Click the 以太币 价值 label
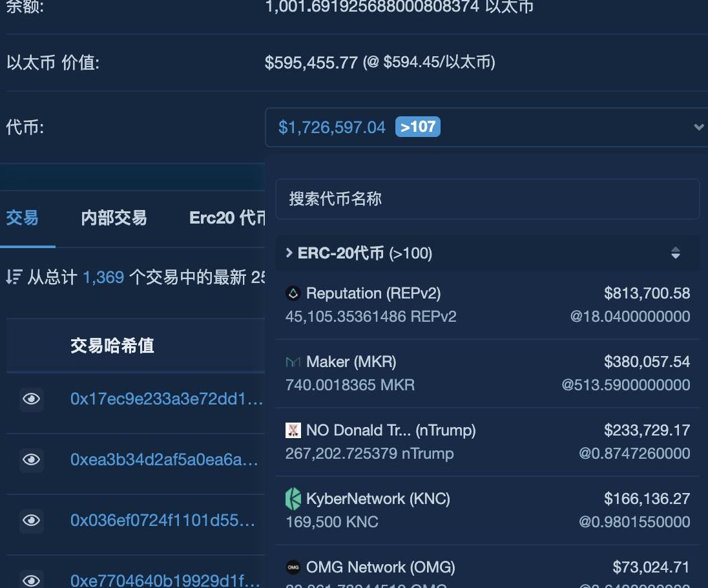This screenshot has height=588, width=708. coord(53,62)
